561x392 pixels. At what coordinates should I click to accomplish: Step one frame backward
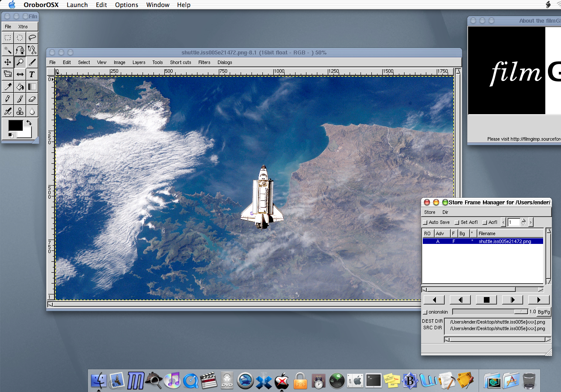click(460, 300)
